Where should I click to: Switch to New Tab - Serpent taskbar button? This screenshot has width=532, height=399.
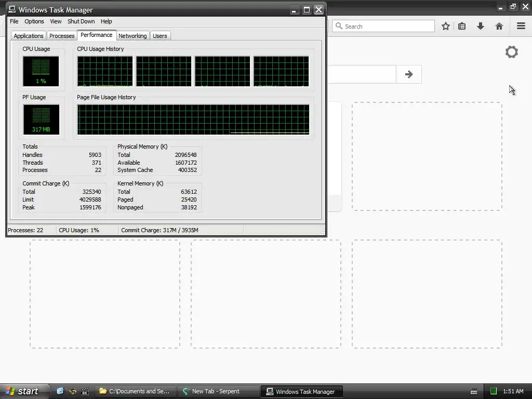[x=218, y=391]
